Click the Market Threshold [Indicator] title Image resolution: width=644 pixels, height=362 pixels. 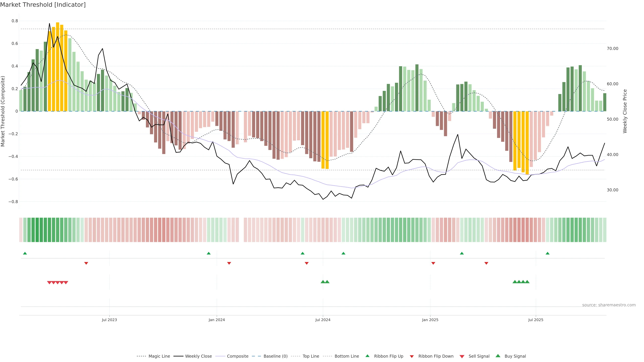click(43, 5)
